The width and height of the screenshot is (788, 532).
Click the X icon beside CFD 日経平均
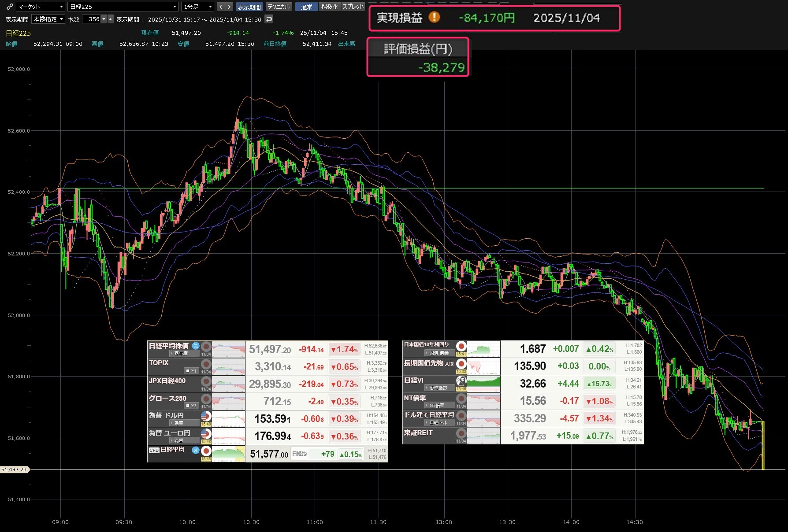pyautogui.click(x=196, y=450)
